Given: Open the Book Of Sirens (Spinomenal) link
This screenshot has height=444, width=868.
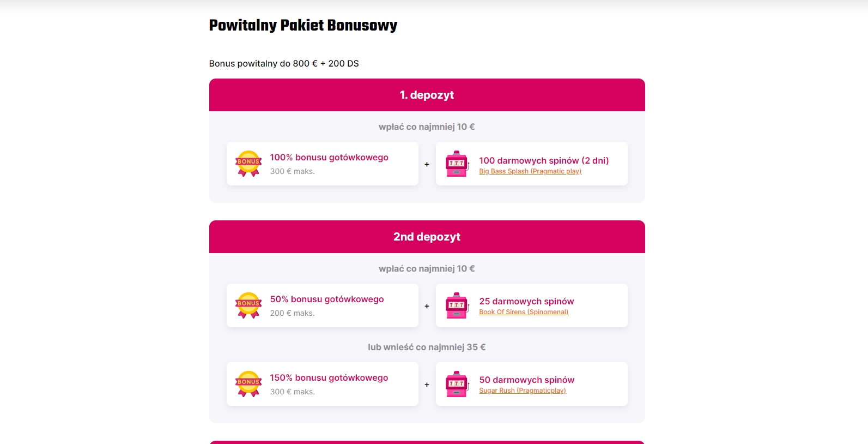Looking at the screenshot, I should (524, 312).
